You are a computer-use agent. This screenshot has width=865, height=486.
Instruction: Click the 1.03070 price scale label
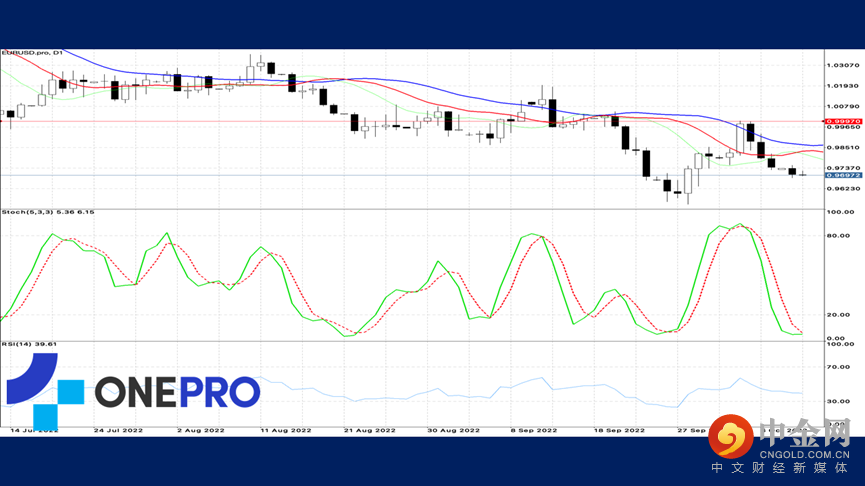[843, 65]
